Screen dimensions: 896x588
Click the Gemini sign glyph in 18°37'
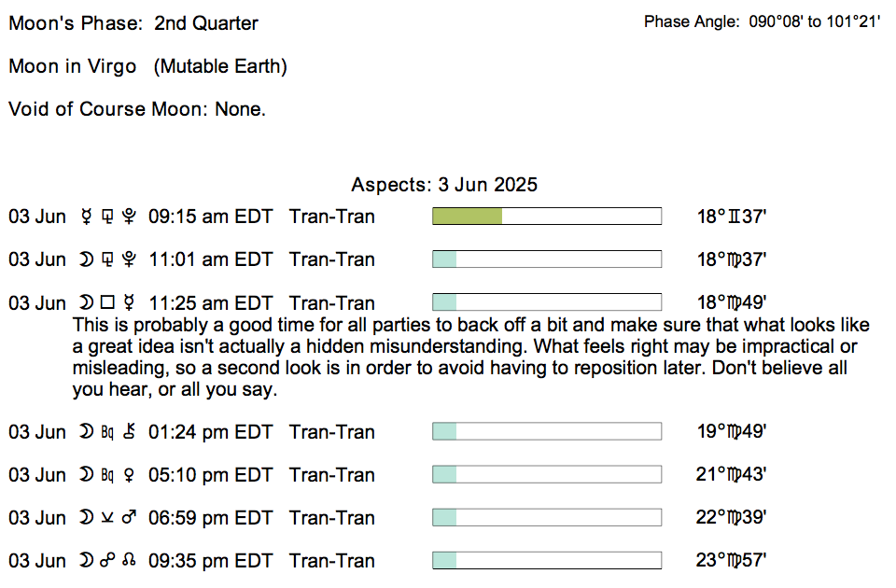[x=734, y=217]
